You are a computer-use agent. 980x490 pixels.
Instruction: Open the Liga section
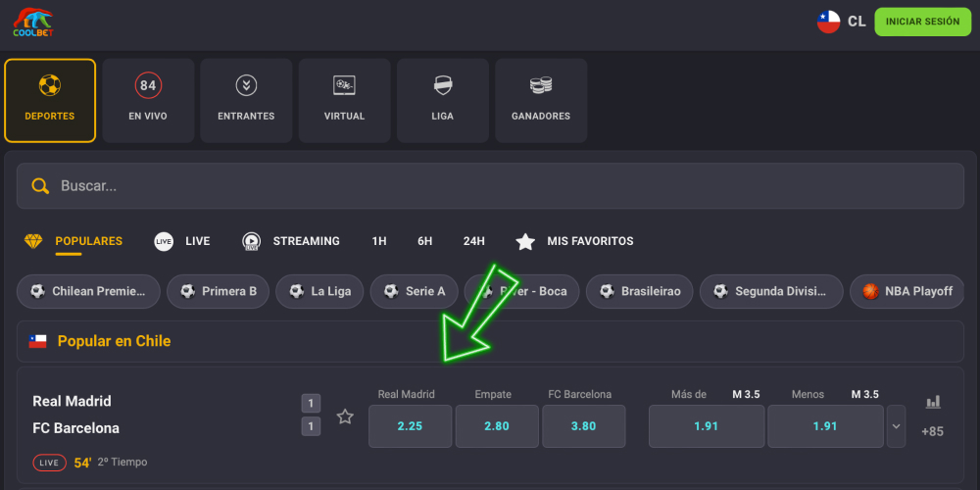coord(442,101)
